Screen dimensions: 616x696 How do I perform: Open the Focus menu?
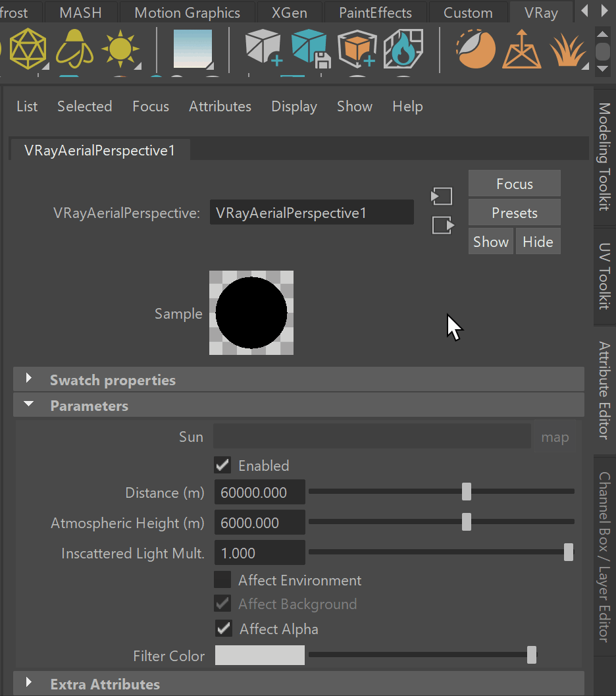pyautogui.click(x=151, y=107)
